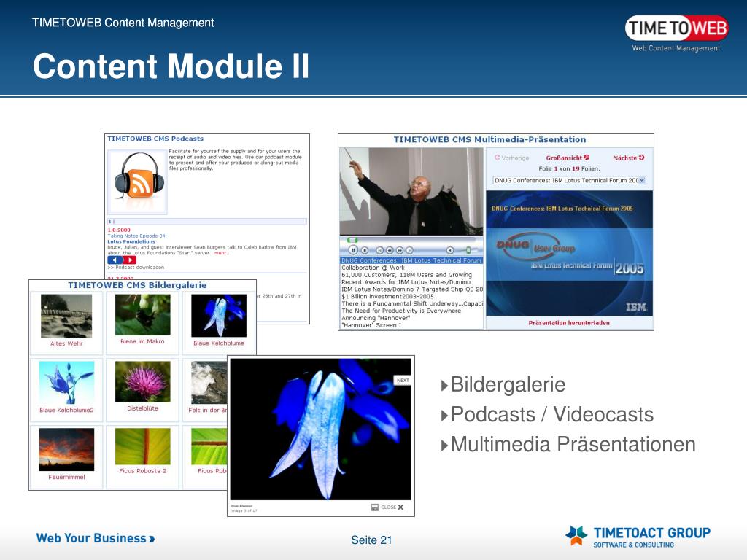The width and height of the screenshot is (747, 560).
Task: Select '61,000 Customers, 118M Users and Growing' chapter
Action: point(406,275)
